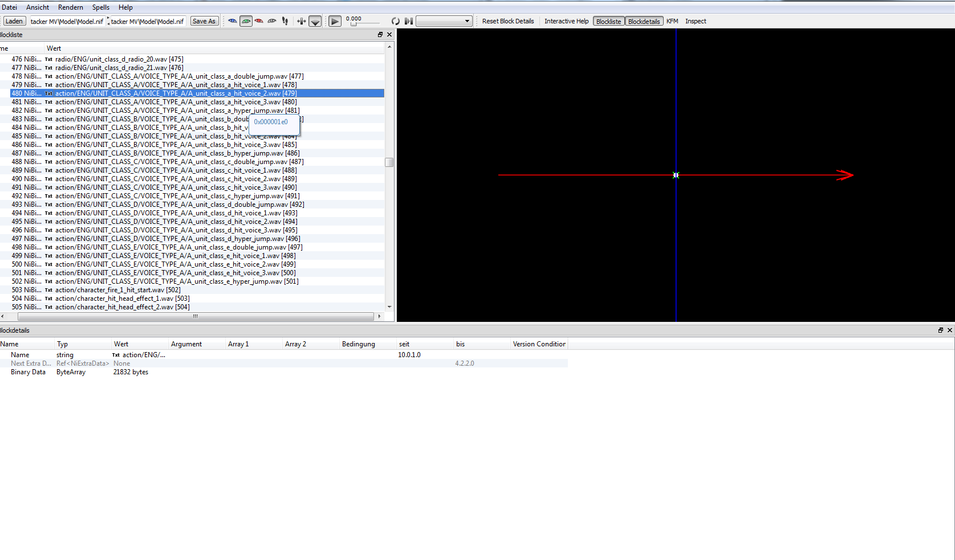The height and width of the screenshot is (560, 955).
Task: Click the blue eye view icon
Action: point(233,21)
